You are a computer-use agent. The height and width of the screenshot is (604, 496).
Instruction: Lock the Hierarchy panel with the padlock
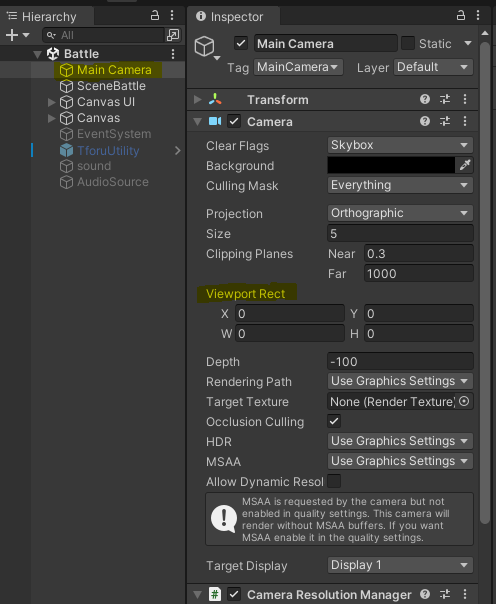coord(155,15)
